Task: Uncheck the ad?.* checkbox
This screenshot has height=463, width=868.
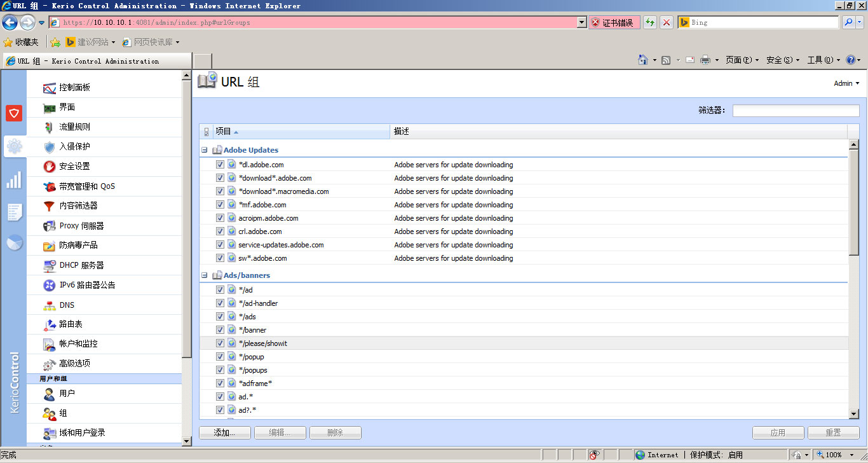Action: [220, 410]
